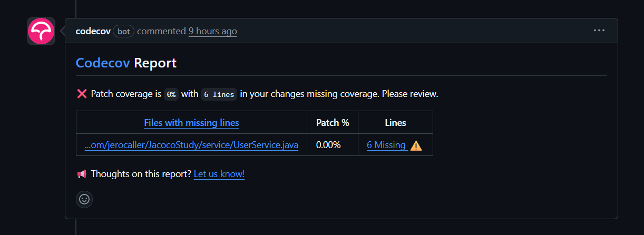
Task: Click the warning triangle beside 6 Missing
Action: pos(416,145)
